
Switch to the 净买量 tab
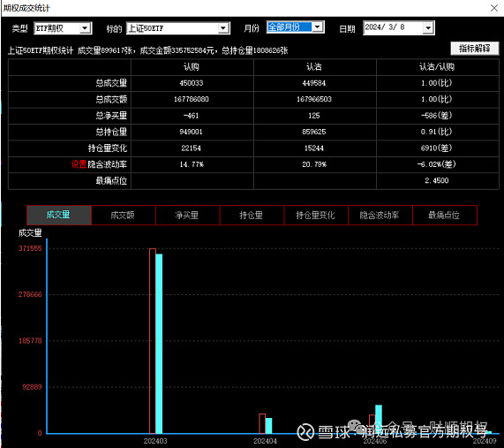coord(188,215)
